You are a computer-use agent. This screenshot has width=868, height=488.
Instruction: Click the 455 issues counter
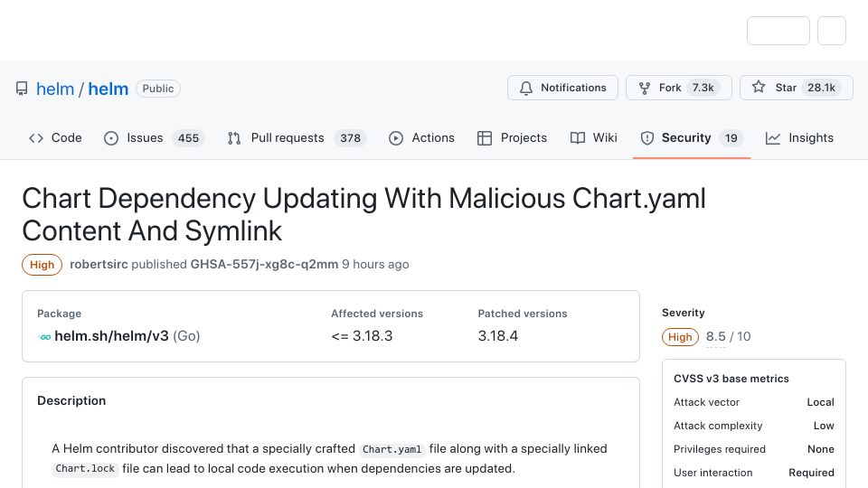coord(188,138)
